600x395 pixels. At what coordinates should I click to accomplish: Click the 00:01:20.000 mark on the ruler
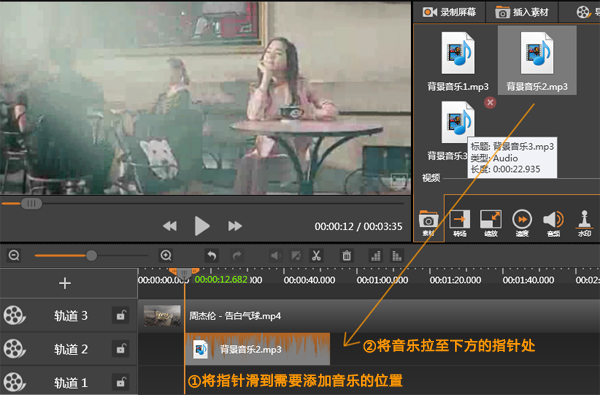pyautogui.click(x=455, y=280)
